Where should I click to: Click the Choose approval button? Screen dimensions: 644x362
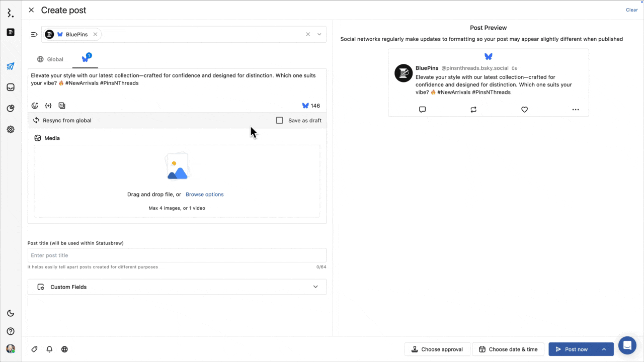pyautogui.click(x=437, y=349)
